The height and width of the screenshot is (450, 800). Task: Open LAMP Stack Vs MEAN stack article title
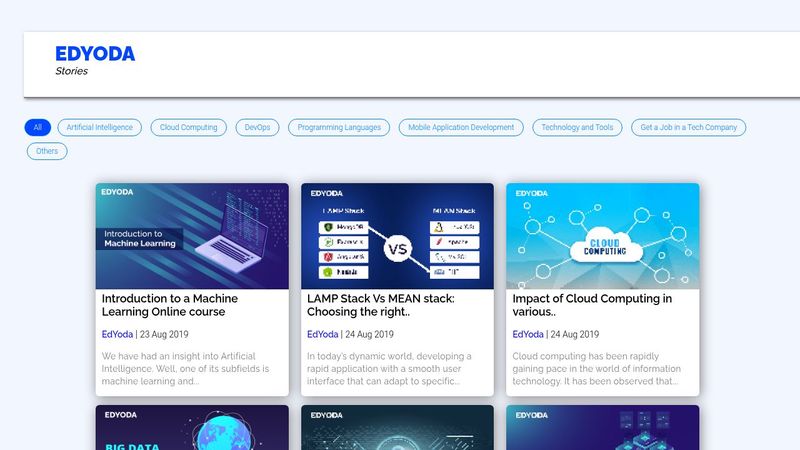tap(381, 305)
